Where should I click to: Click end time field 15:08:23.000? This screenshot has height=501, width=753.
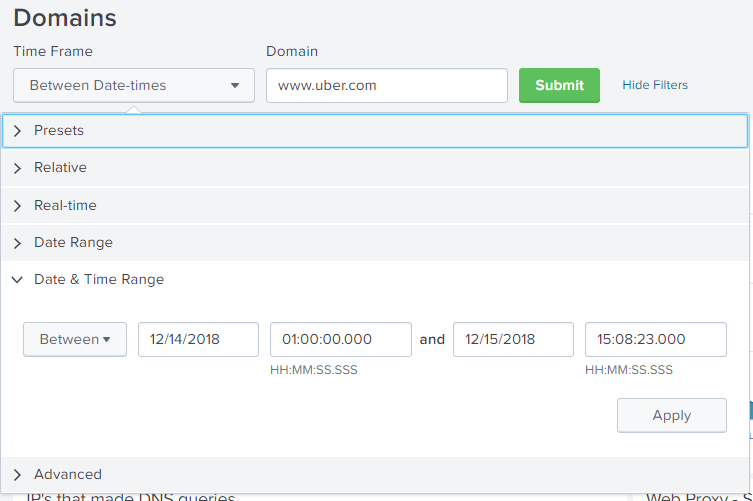[x=656, y=340]
